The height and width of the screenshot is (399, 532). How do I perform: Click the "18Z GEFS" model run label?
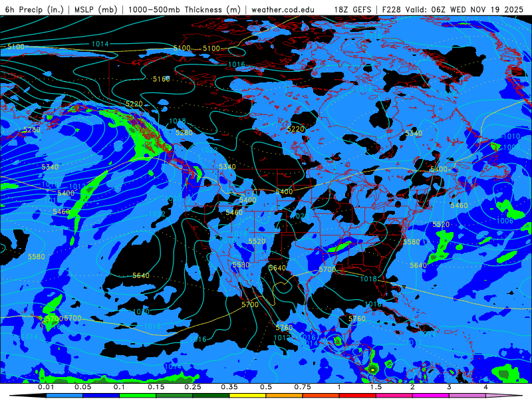click(352, 9)
